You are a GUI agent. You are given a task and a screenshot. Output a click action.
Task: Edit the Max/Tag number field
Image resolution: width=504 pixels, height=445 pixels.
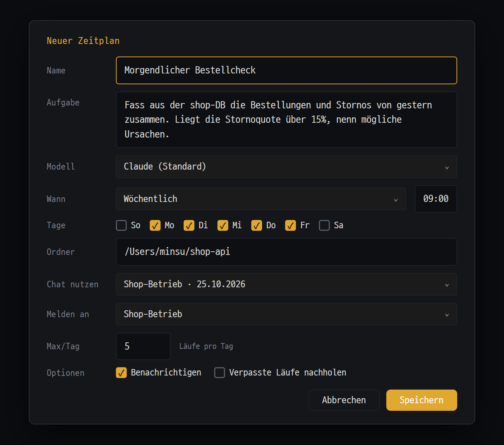tap(143, 346)
